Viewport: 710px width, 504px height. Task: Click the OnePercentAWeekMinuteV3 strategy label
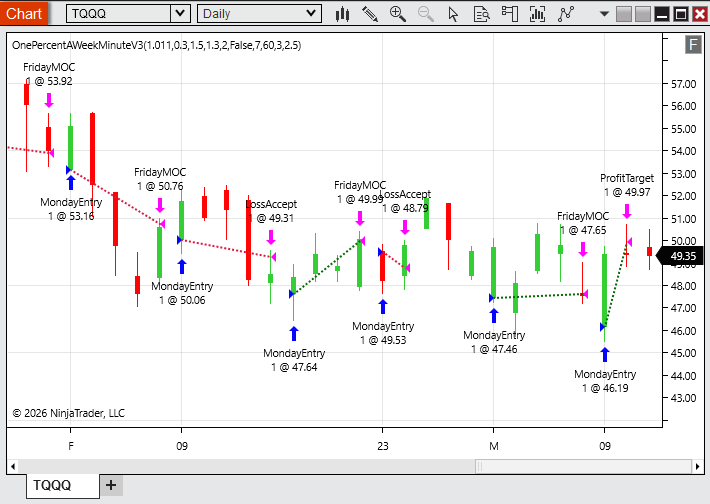156,45
